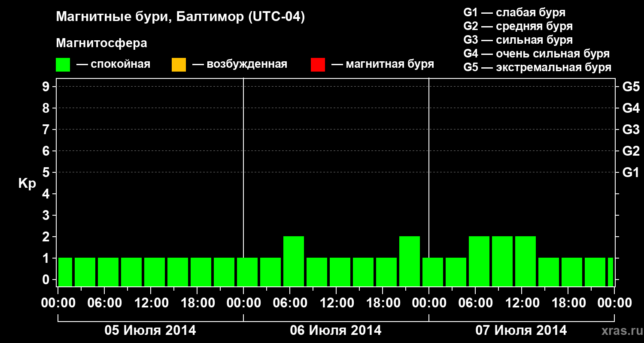
Task: Click the chart title 'Магнитные бури, Балтимор (UTC-04)'
Action: [x=180, y=18]
